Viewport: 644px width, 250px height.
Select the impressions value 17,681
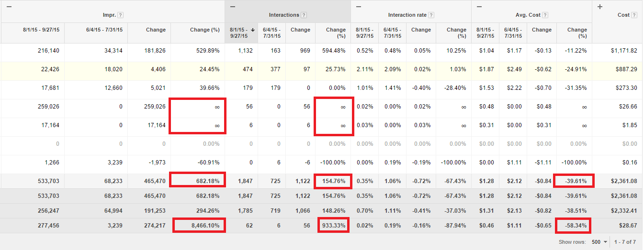pyautogui.click(x=50, y=88)
